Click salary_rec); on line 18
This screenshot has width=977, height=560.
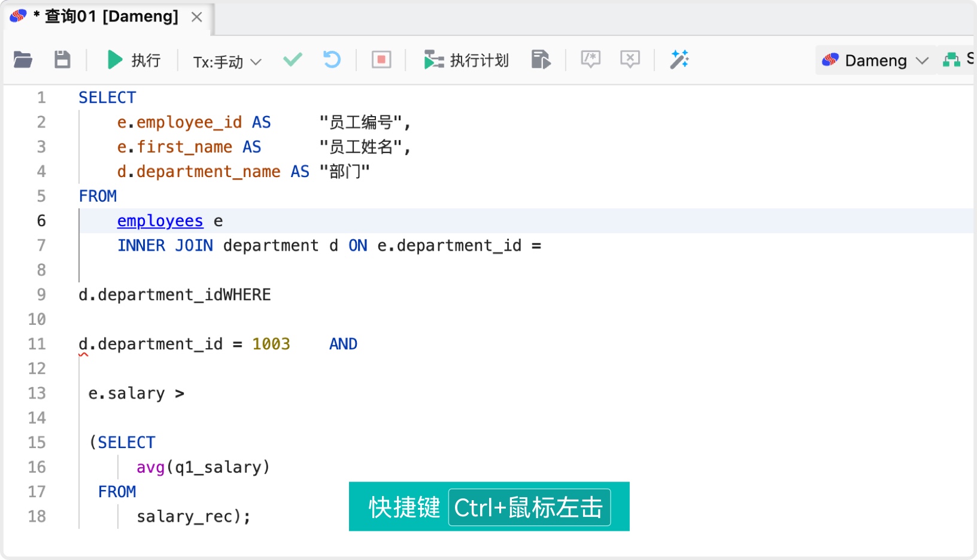point(193,516)
